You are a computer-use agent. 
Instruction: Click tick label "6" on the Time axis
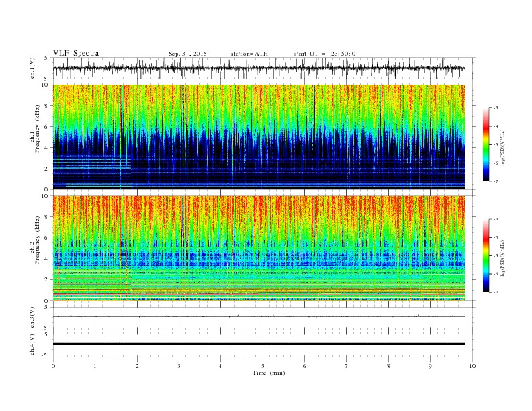[x=305, y=366]
